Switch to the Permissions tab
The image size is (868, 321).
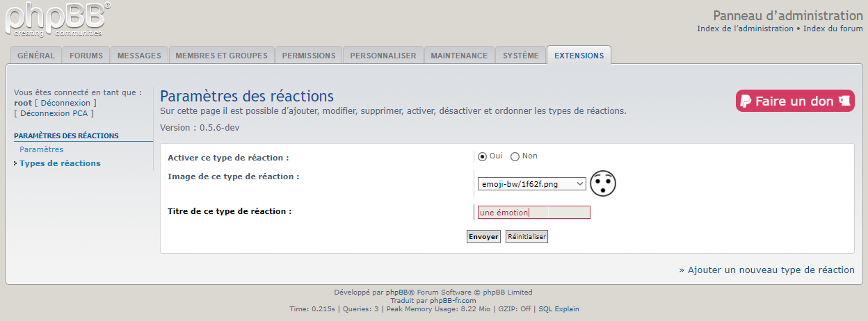[309, 56]
